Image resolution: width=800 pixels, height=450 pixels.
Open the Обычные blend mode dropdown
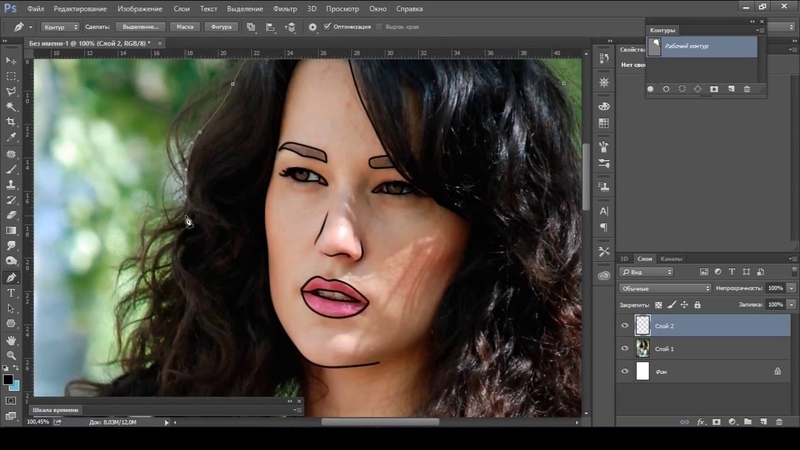665,288
